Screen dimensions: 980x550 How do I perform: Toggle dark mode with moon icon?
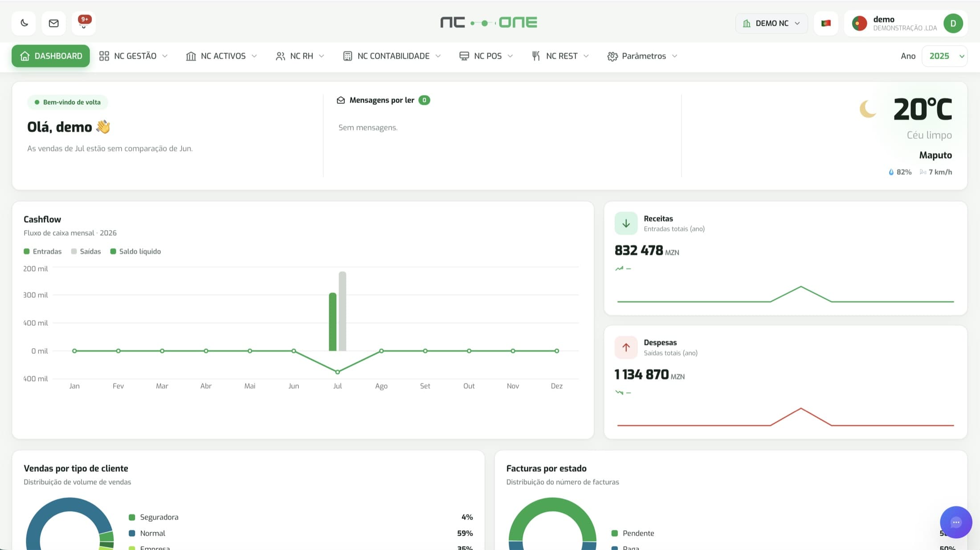point(24,23)
